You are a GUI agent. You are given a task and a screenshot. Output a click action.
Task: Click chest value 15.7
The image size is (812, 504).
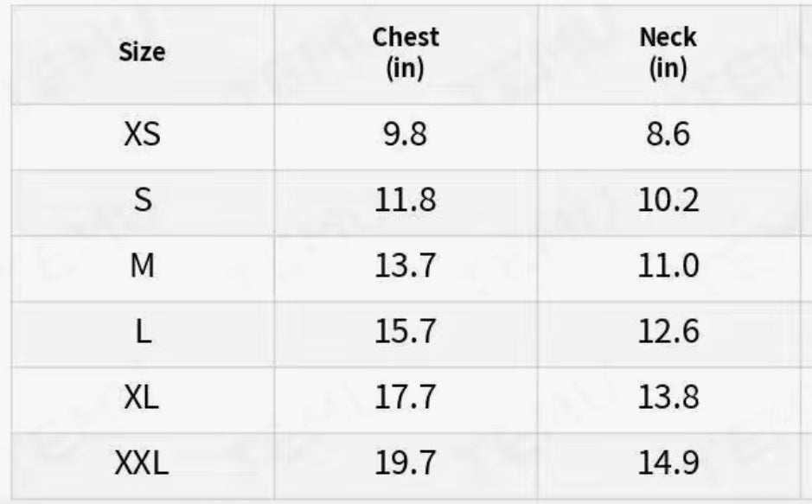pos(406,332)
